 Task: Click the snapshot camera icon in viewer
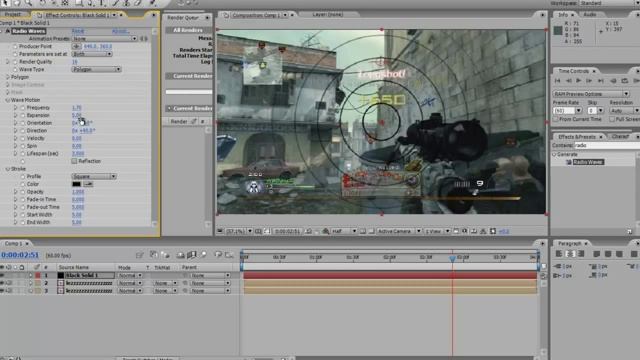pos(309,231)
